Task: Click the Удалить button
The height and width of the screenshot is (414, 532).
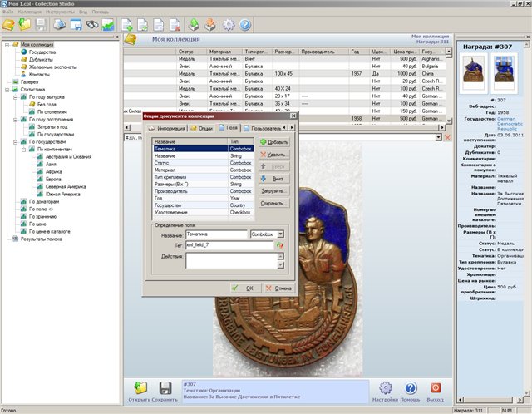Action: point(274,155)
